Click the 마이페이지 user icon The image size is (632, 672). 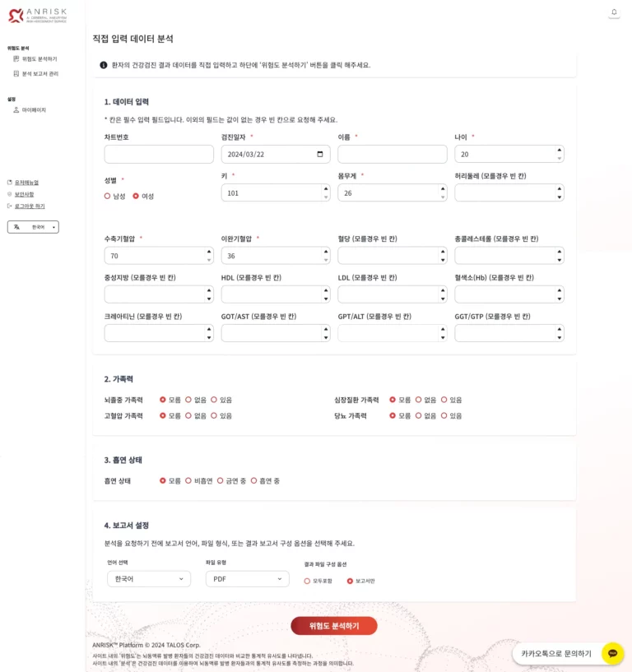click(16, 110)
